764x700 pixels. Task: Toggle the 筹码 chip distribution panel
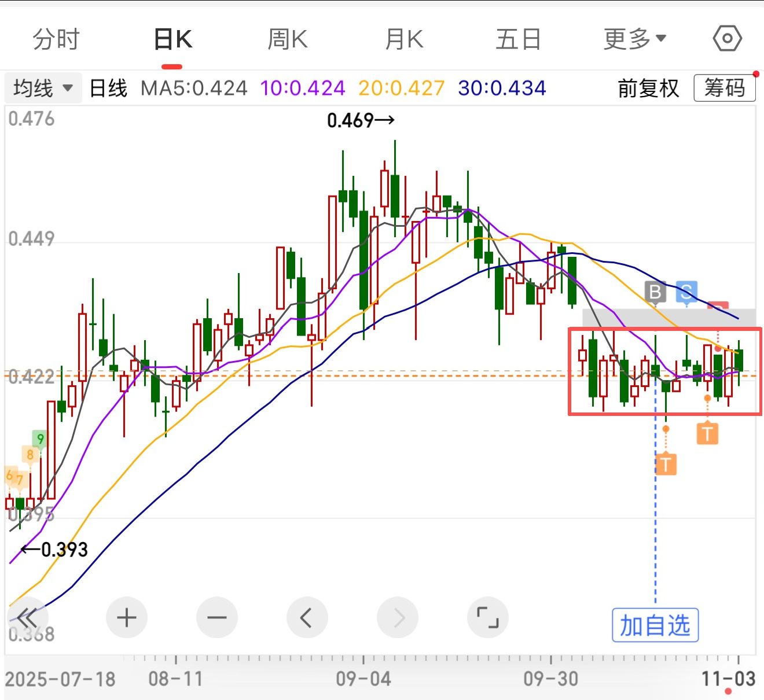coord(725,89)
